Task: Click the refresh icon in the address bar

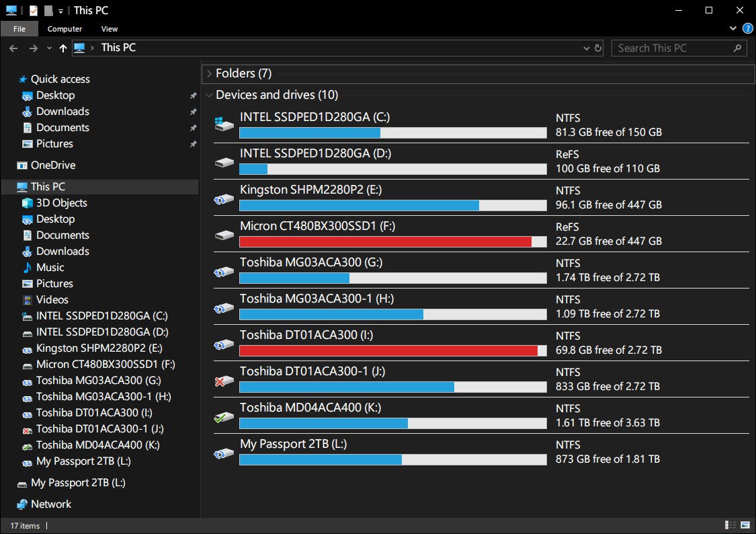Action: point(598,48)
